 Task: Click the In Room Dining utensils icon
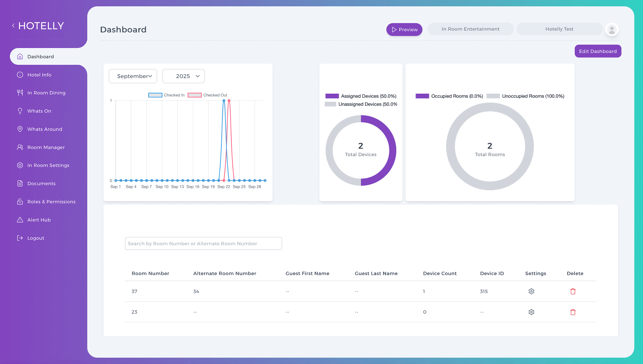[20, 93]
